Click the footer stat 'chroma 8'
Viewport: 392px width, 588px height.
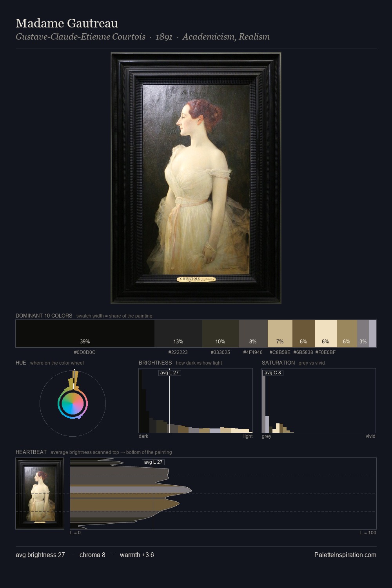pos(93,555)
